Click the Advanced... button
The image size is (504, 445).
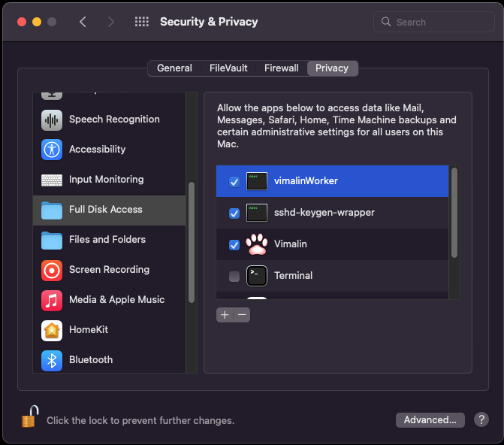tap(430, 420)
